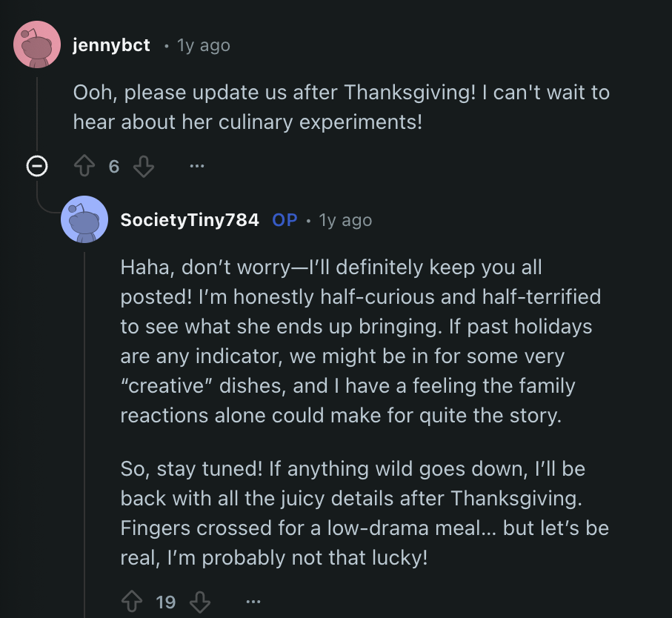Screen dimensions: 672x618
Task: Click SocietyTiny784's blue avatar
Action: tap(84, 219)
